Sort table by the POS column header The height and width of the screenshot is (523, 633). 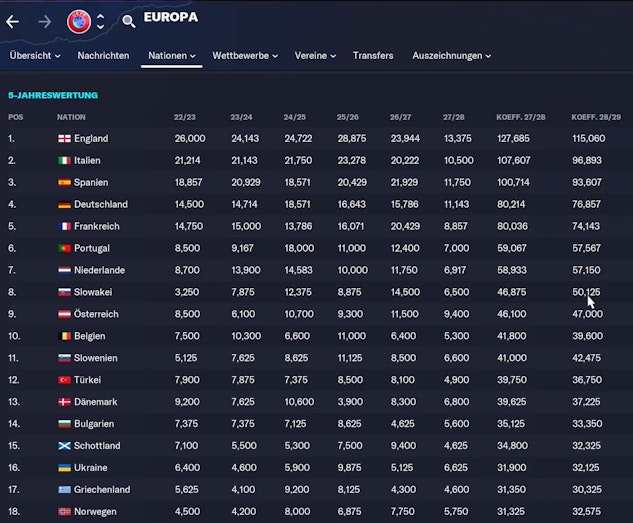(x=15, y=117)
